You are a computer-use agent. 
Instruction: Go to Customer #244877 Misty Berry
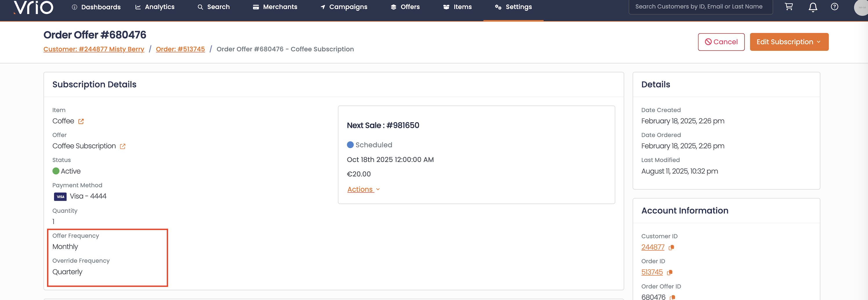[94, 49]
